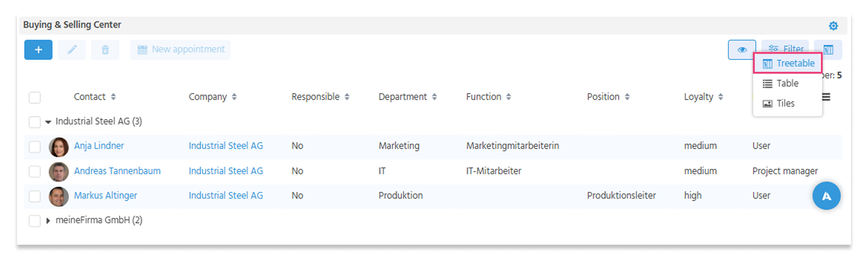The width and height of the screenshot is (868, 257).
Task: Open the Anja Lindner contact link
Action: tap(99, 146)
